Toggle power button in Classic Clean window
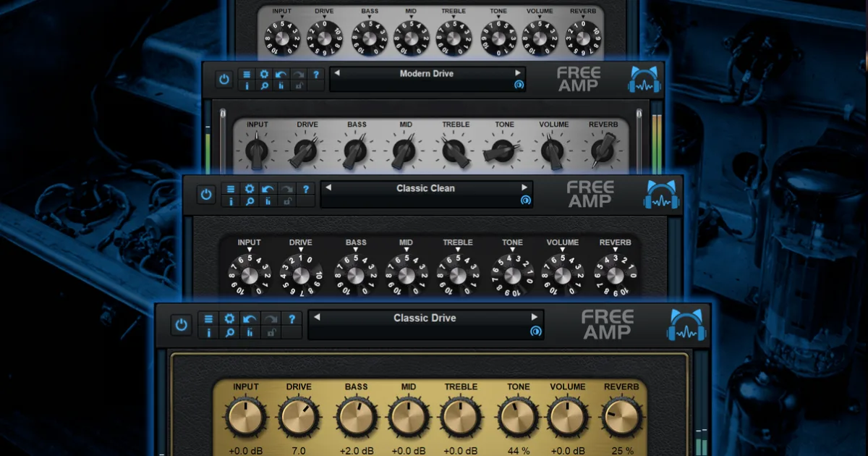The height and width of the screenshot is (456, 868). [x=207, y=195]
